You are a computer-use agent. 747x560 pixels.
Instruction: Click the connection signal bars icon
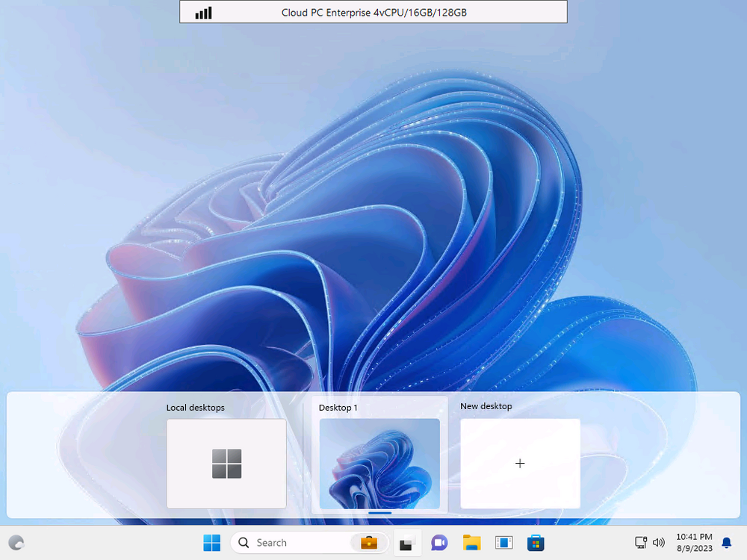(203, 13)
